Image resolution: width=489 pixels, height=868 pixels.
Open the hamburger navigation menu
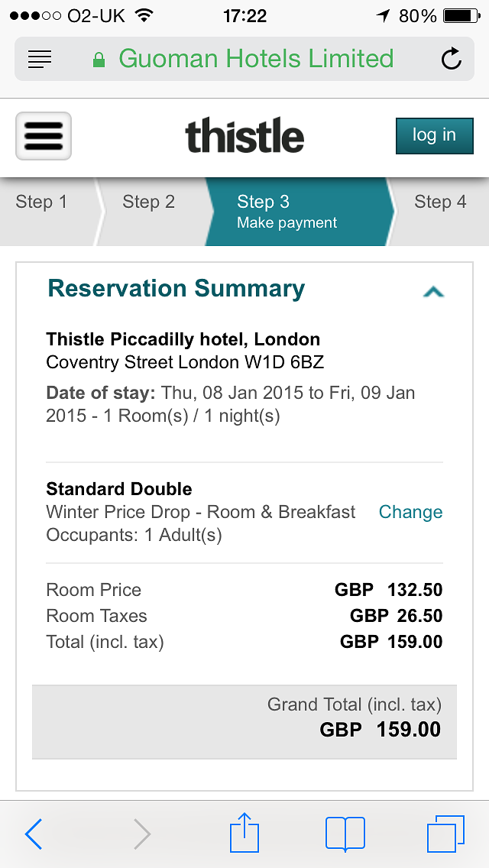tap(44, 136)
